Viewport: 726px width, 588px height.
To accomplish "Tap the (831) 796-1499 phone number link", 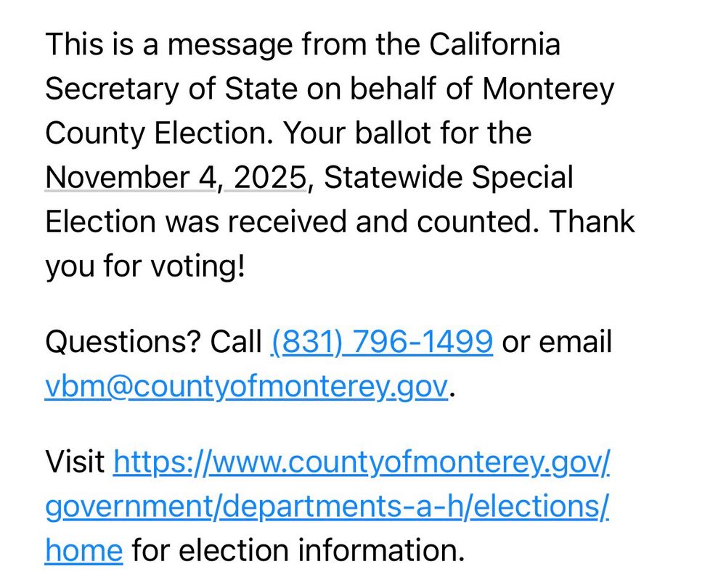I will click(x=382, y=342).
